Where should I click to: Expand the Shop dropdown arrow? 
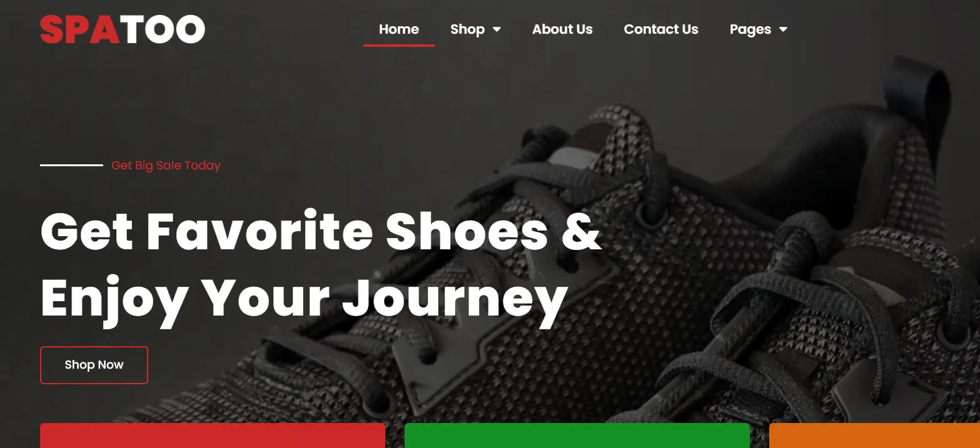497,29
